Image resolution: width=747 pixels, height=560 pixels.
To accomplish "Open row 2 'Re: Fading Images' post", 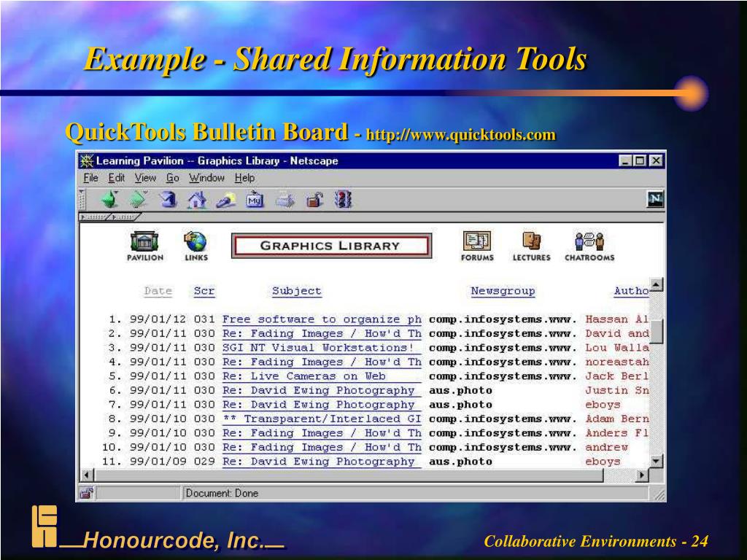I will 322,334.
